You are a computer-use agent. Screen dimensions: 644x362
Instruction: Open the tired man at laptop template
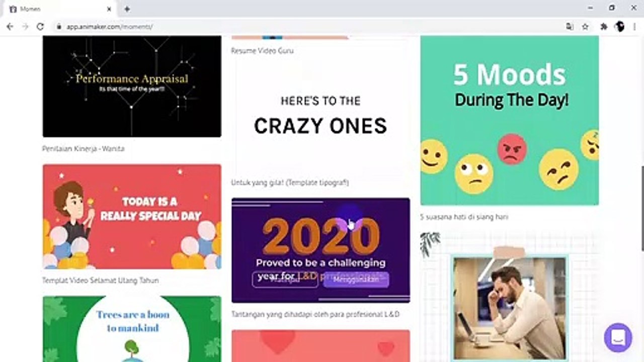(510, 297)
